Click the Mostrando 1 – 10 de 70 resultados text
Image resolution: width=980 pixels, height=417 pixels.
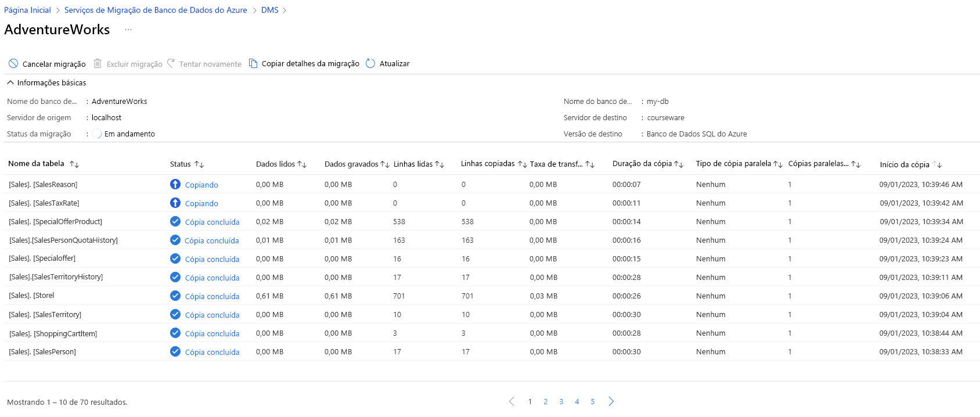(x=67, y=402)
